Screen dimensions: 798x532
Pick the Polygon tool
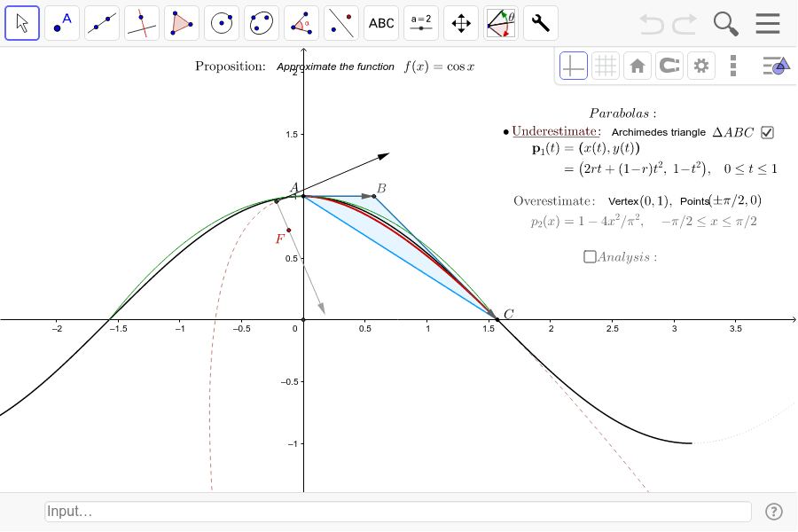point(182,23)
